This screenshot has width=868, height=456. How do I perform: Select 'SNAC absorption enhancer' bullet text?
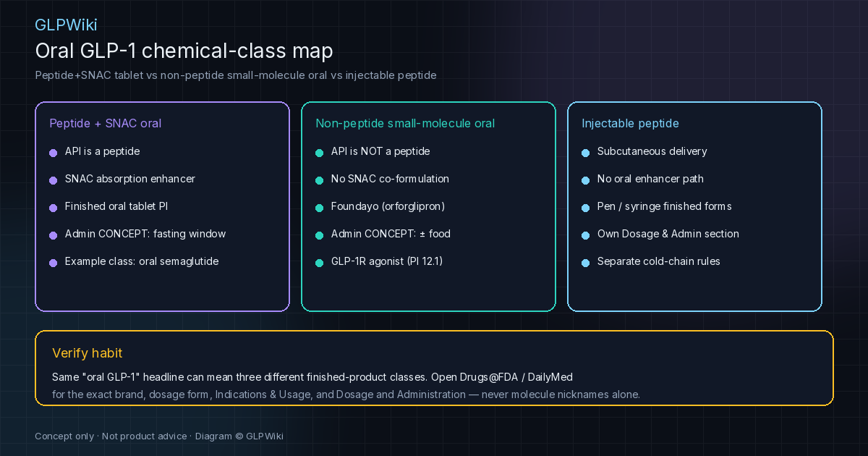point(130,179)
